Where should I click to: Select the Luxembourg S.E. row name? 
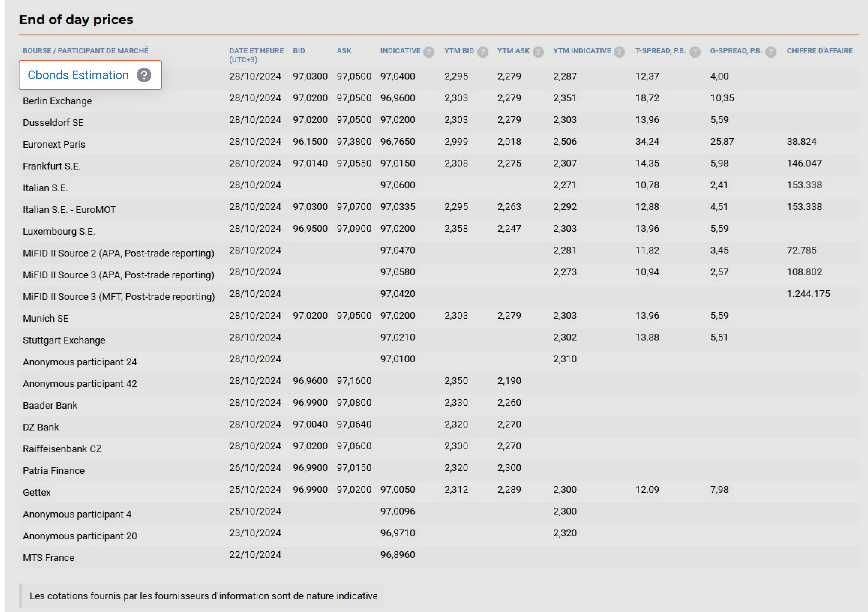point(59,231)
